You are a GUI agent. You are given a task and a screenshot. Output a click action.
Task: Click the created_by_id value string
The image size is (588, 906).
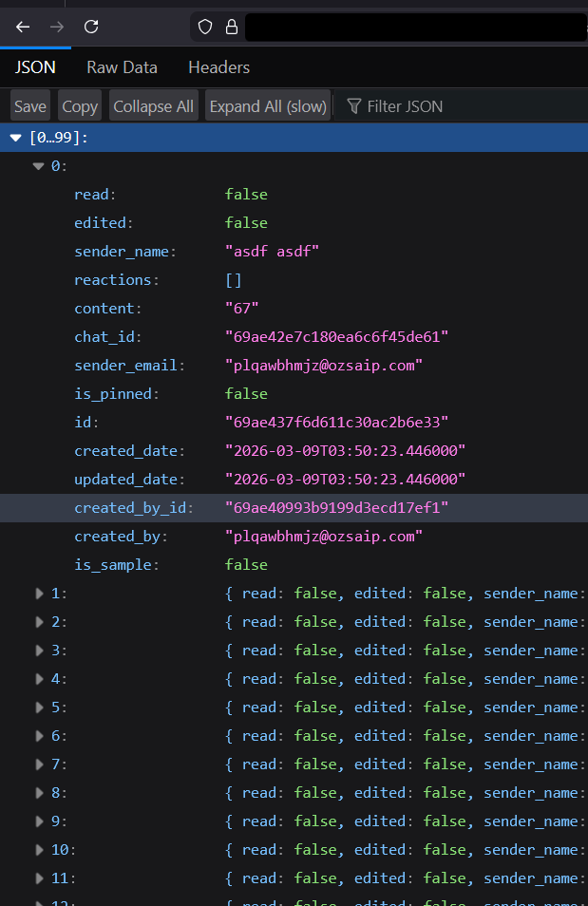point(336,508)
